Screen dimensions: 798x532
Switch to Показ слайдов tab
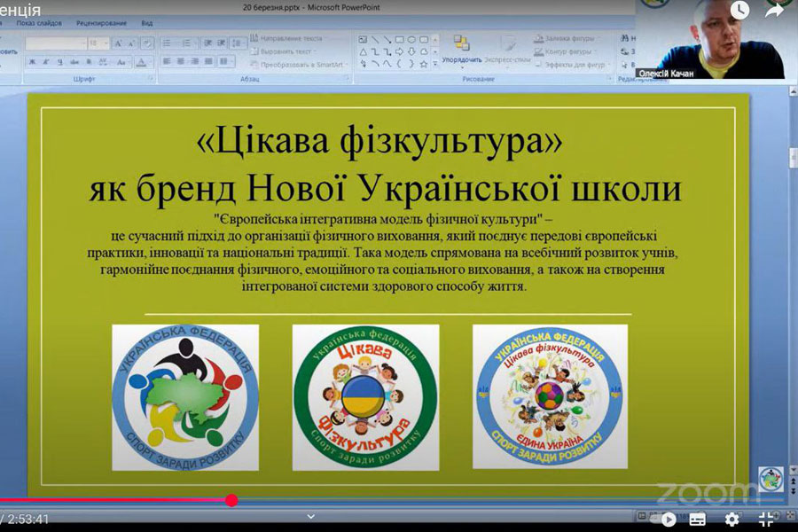tap(41, 22)
